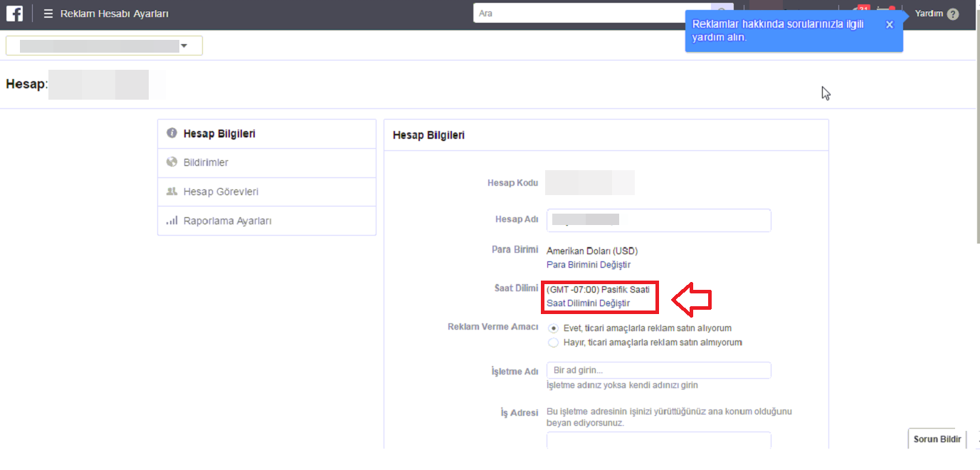The height and width of the screenshot is (470, 980).
Task: Click the İşletme adınız yoksa kendi adınızı girin hint
Action: pyautogui.click(x=622, y=385)
